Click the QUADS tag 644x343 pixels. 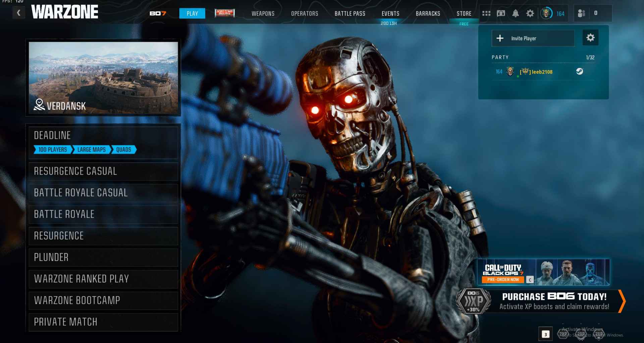124,150
